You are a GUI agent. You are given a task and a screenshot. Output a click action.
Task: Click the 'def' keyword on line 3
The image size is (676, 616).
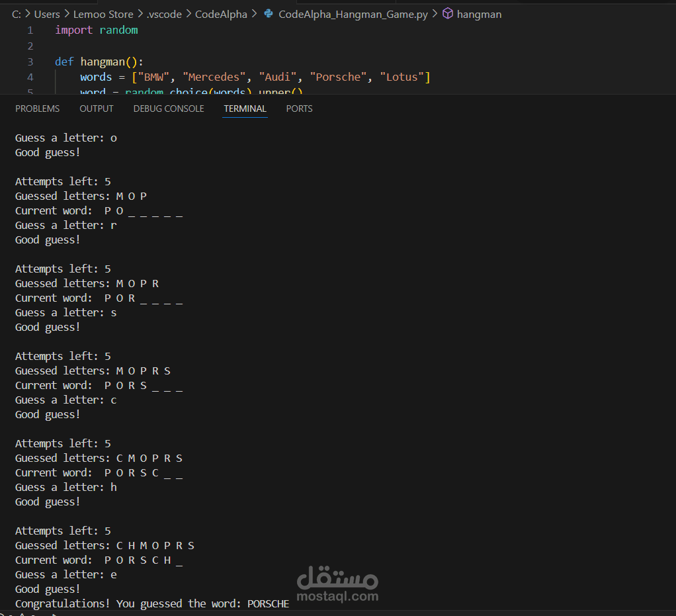[x=64, y=62]
